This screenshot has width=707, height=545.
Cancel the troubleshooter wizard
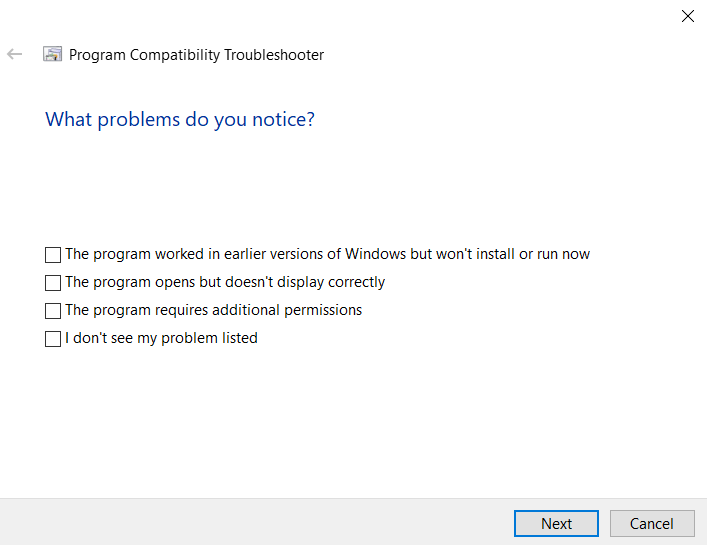[x=651, y=523]
